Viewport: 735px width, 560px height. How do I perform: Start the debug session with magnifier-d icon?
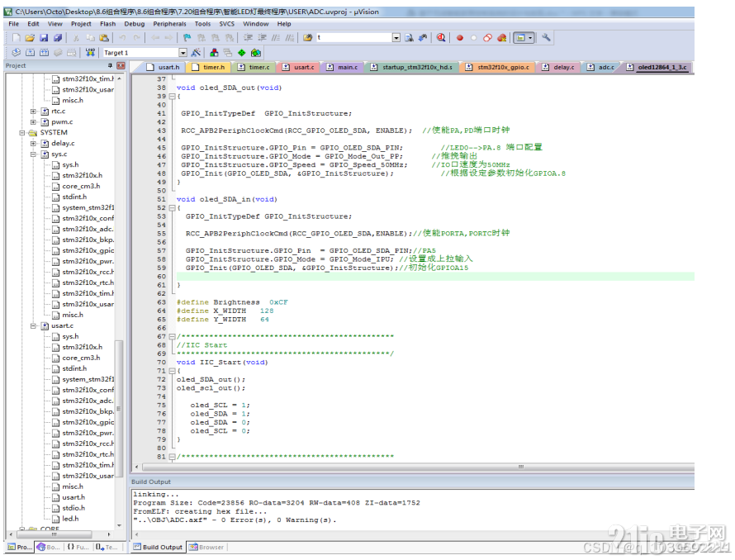(x=441, y=37)
